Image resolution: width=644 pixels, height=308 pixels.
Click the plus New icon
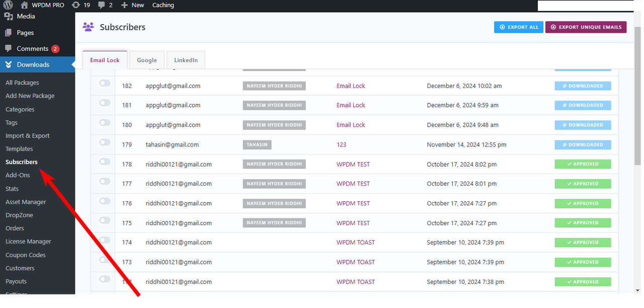[124, 5]
